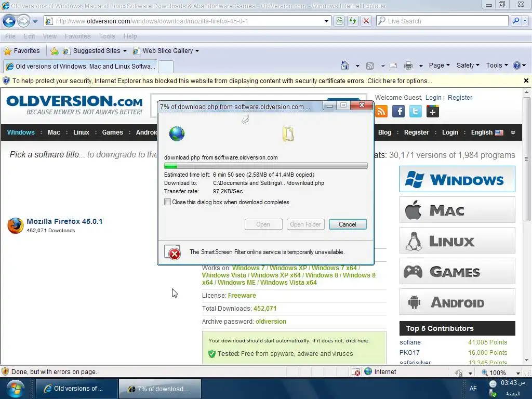Click inside the Live Search box

443,21
